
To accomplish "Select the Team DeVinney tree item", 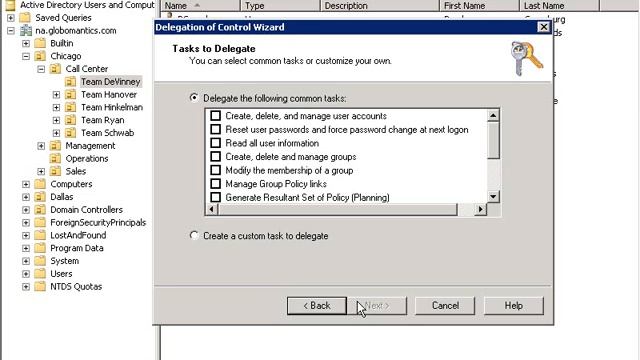I will click(111, 82).
